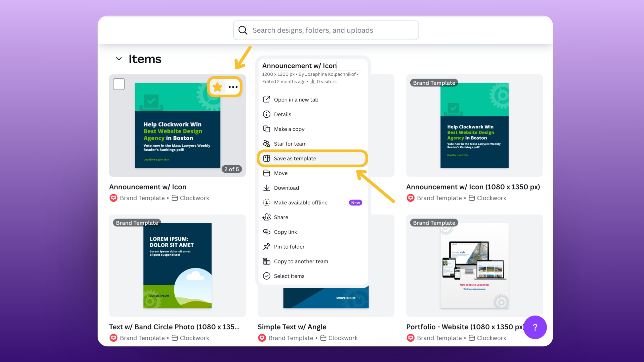644x362 pixels.
Task: Open Simple Text w/ Angle title link
Action: pos(292,327)
